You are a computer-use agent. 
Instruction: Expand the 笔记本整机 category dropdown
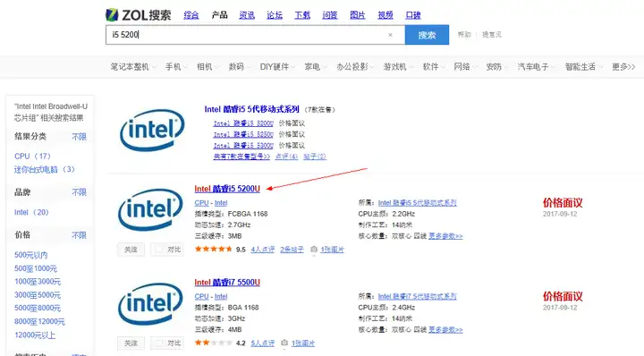(x=133, y=66)
